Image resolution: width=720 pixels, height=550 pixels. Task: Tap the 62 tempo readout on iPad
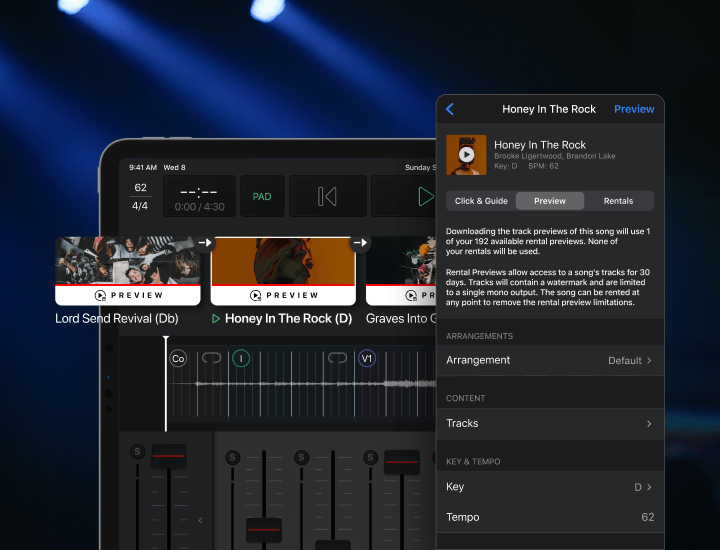(141, 187)
